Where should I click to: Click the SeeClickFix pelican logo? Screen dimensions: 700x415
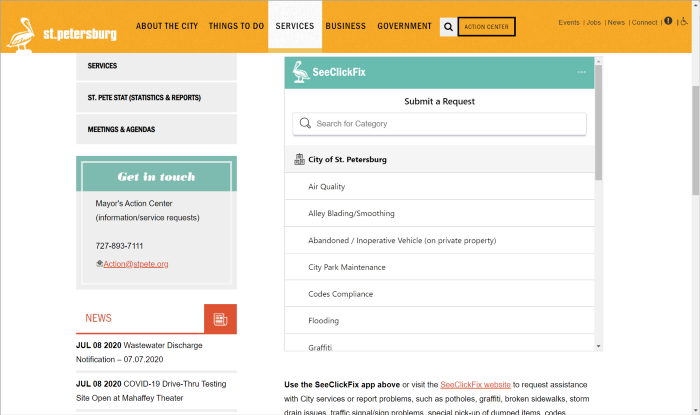(x=300, y=73)
